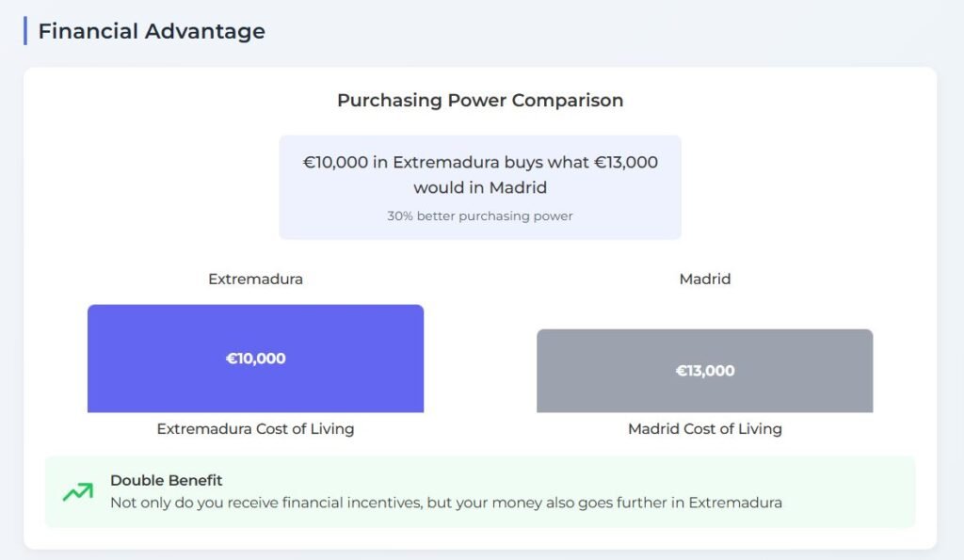Click the light blue comparison callout box

coord(480,187)
